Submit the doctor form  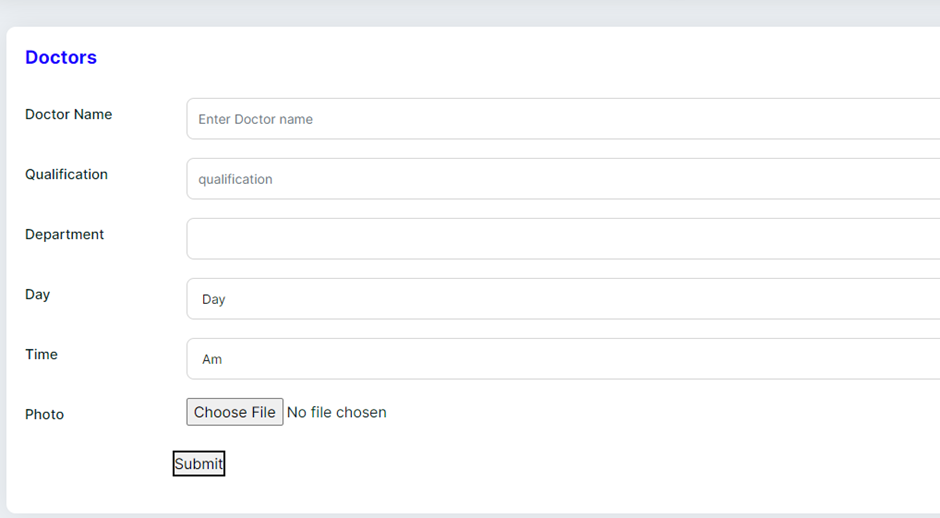pyautogui.click(x=198, y=464)
